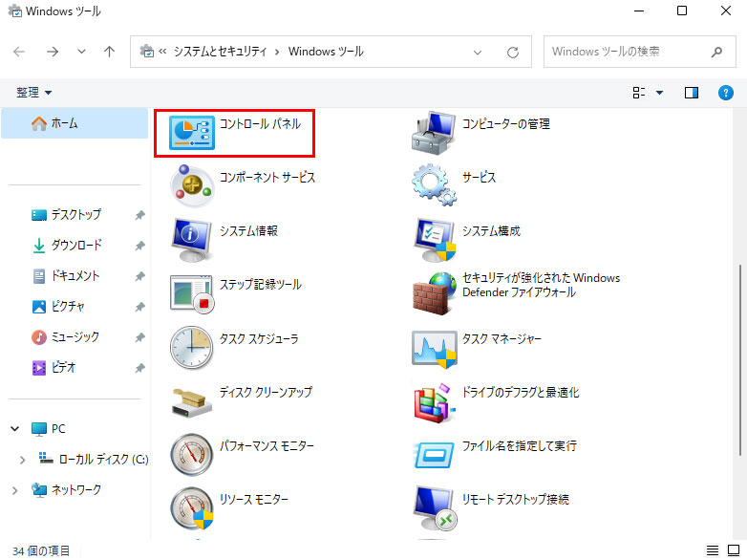Screen dimensions: 747x560
Task: Open the リモート デスクトップ接続 icon
Action: pyautogui.click(x=435, y=508)
